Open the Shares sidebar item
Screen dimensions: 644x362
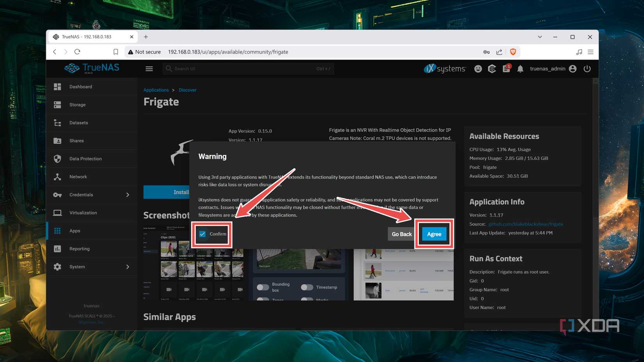pos(92,140)
